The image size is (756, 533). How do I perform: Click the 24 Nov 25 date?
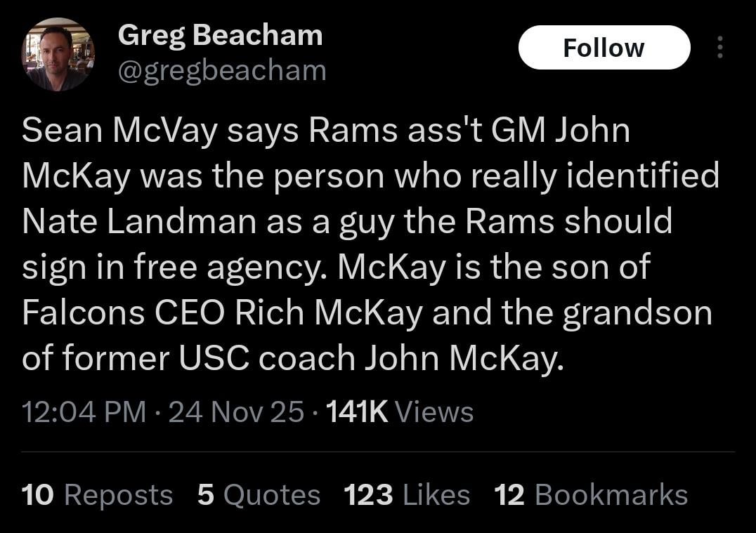coord(236,412)
